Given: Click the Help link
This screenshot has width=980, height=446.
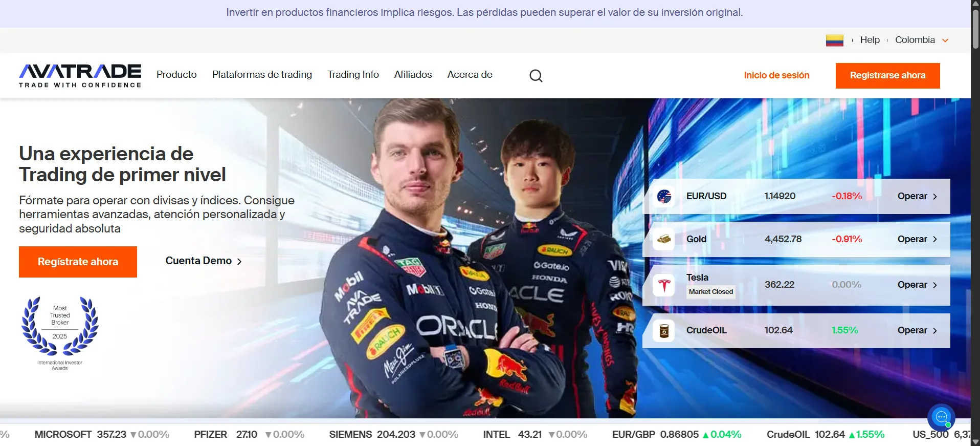Looking at the screenshot, I should tap(870, 40).
